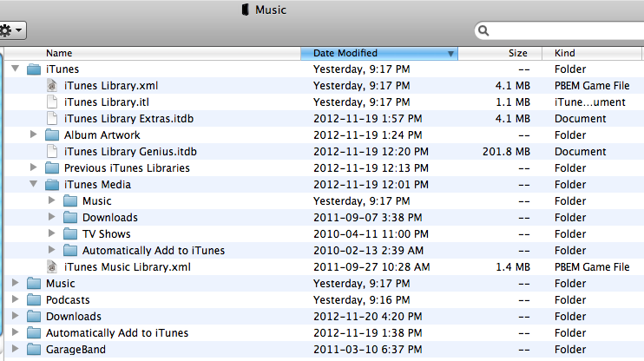Expand Automatically Add to iTunes under iTunes Media
The width and height of the screenshot is (644, 361).
[52, 250]
